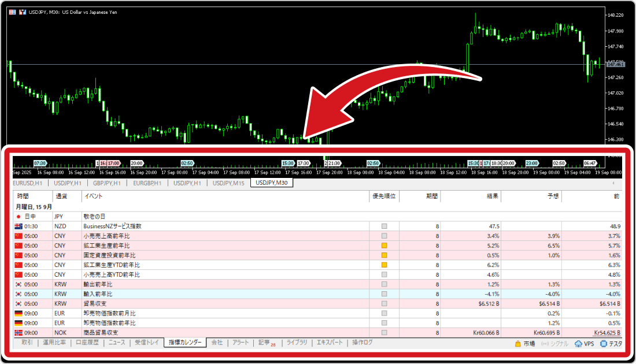
Task: Open the ニュース tab in toolbox
Action: click(116, 343)
